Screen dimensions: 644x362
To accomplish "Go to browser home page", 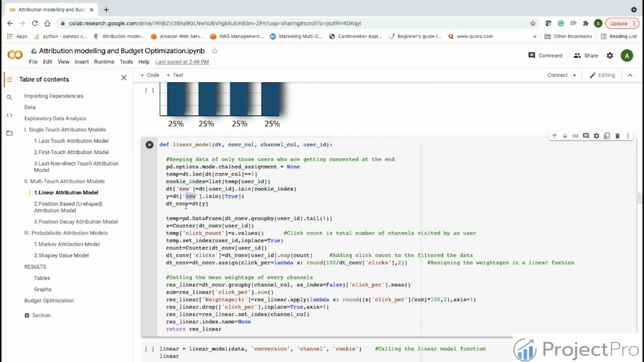I will click(x=47, y=23).
